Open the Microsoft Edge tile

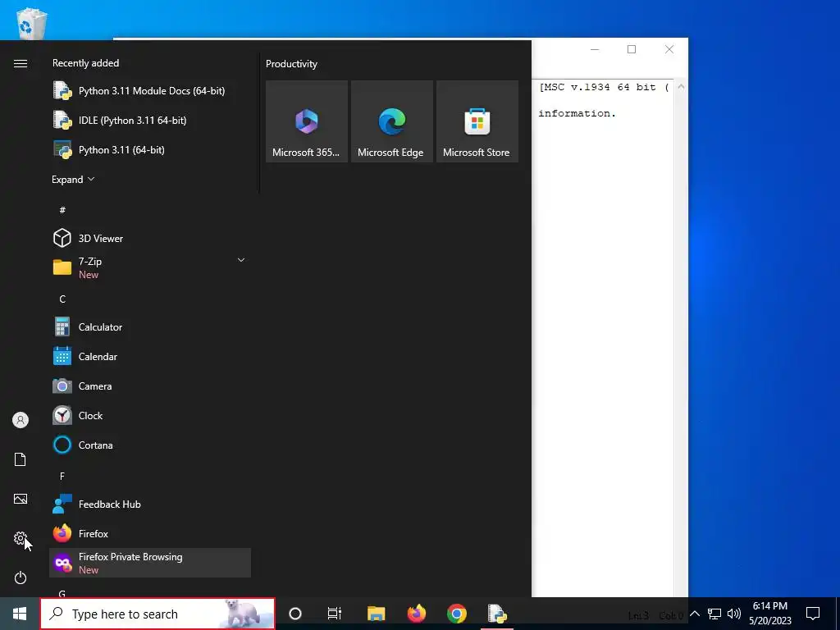[391, 121]
